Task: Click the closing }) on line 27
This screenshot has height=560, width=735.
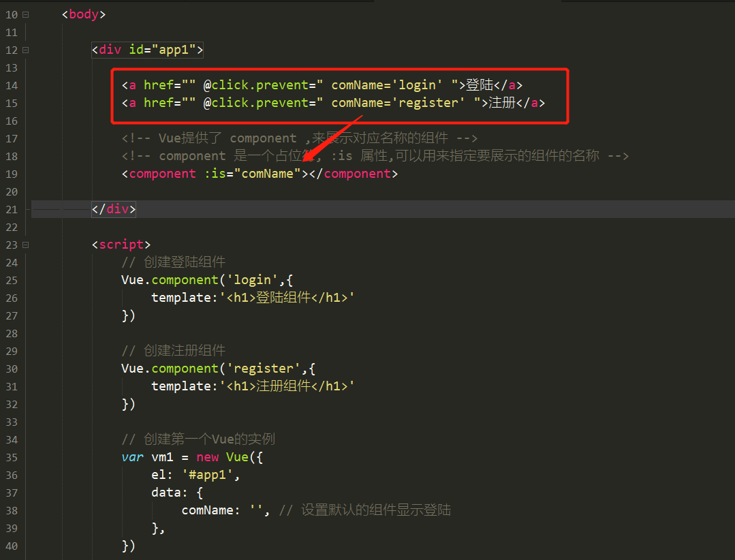Action: pyautogui.click(x=129, y=316)
